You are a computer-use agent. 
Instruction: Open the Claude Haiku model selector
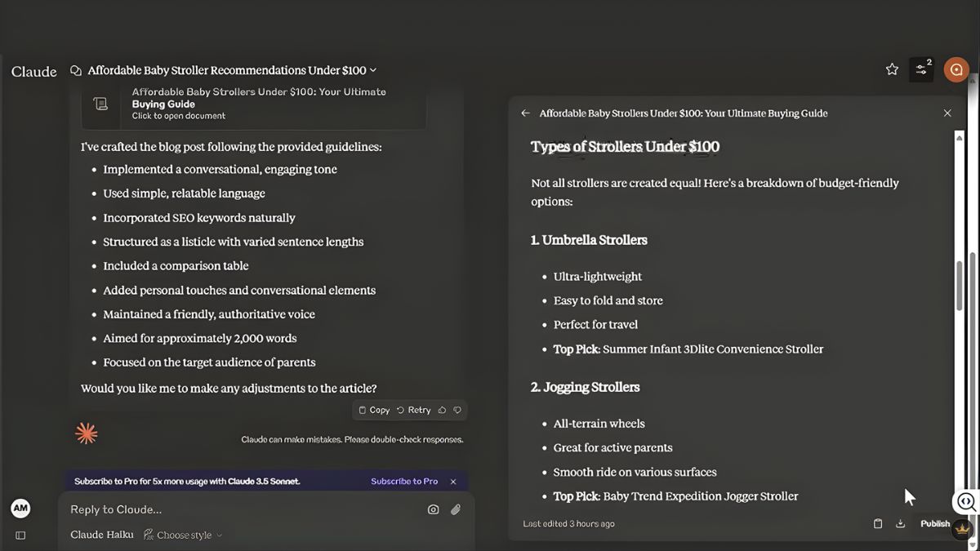coord(102,535)
